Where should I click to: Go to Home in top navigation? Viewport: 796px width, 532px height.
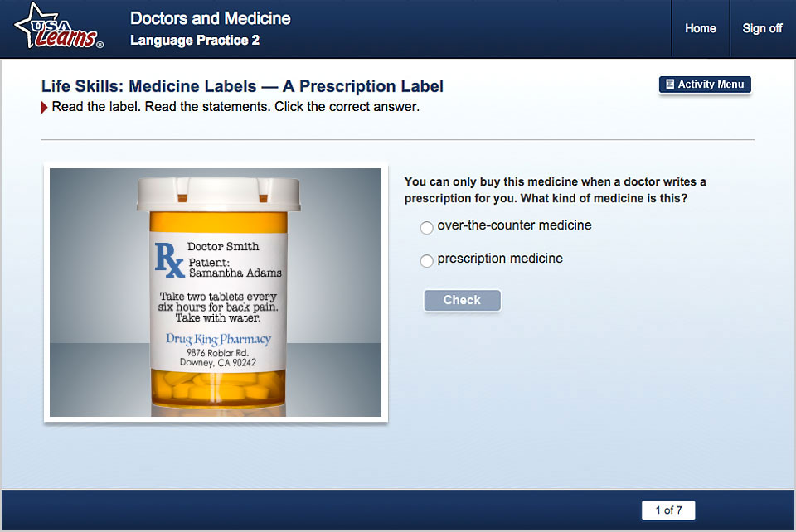(x=701, y=28)
